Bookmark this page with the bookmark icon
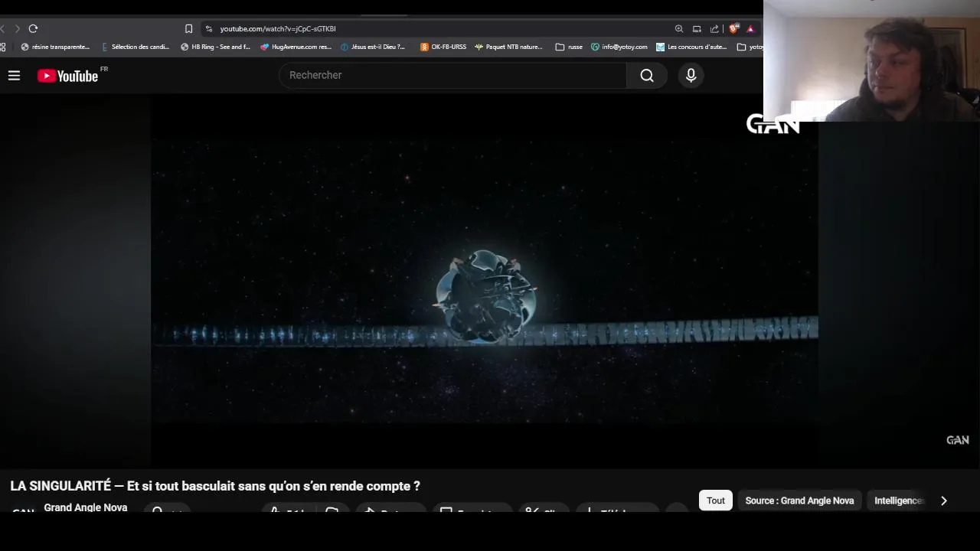The height and width of the screenshot is (551, 980). point(188,28)
